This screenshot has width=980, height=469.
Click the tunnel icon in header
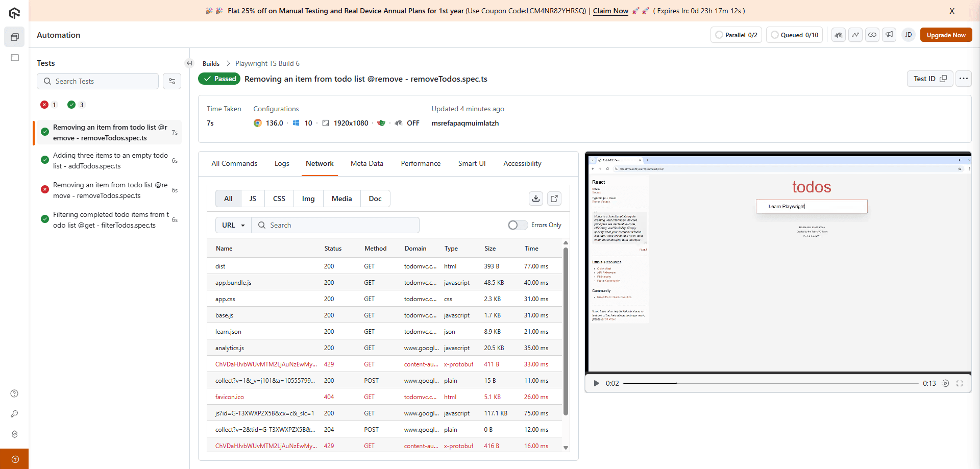point(839,35)
